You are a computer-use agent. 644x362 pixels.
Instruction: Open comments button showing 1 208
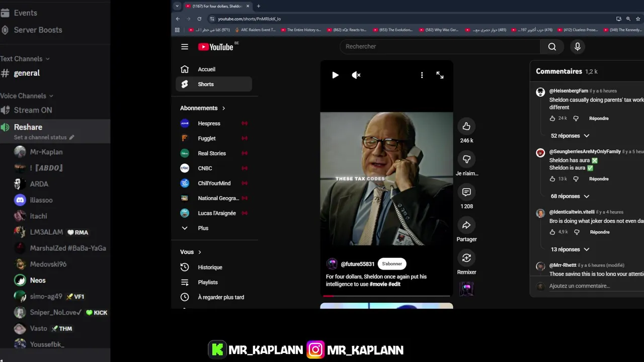[466, 192]
